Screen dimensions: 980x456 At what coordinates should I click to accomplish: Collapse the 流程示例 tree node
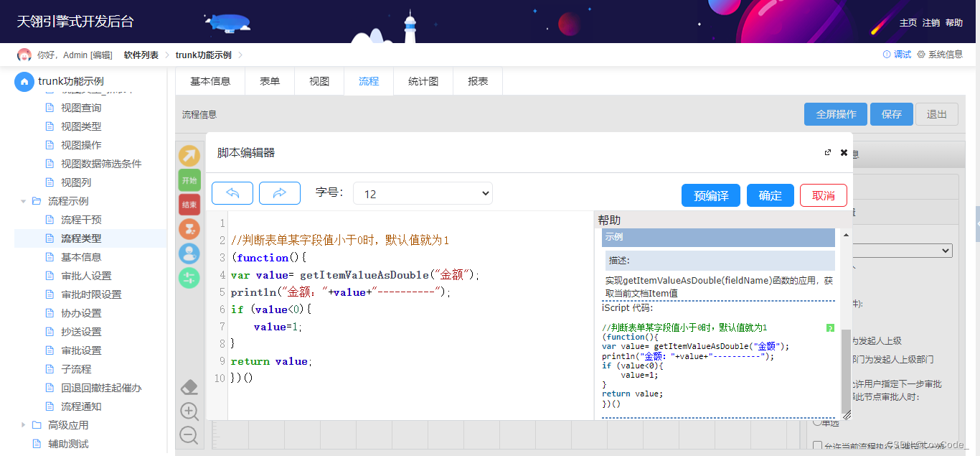[23, 201]
